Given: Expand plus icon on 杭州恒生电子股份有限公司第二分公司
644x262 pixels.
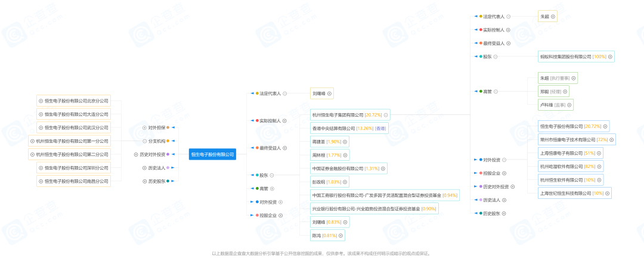Looking at the screenshot, I should [32, 155].
